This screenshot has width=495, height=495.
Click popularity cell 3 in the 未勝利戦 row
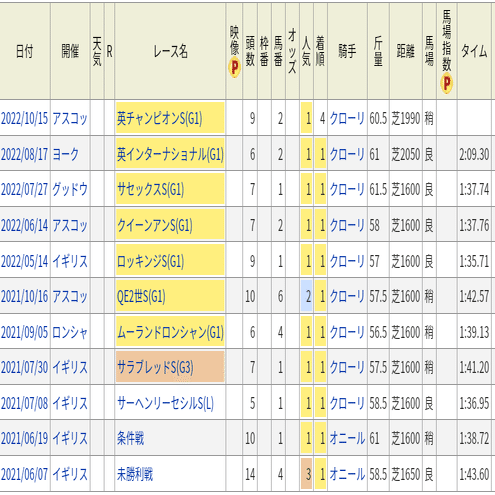click(x=307, y=474)
